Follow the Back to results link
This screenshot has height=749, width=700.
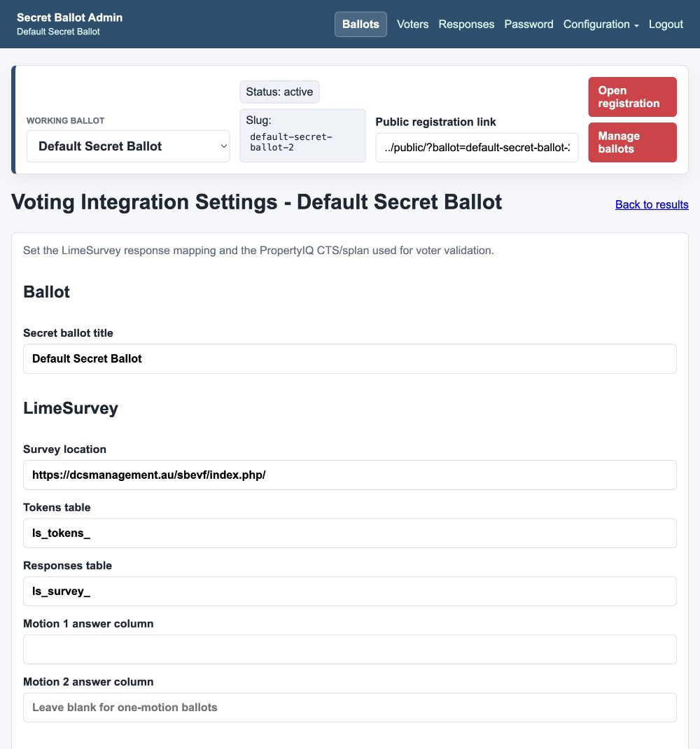(651, 204)
